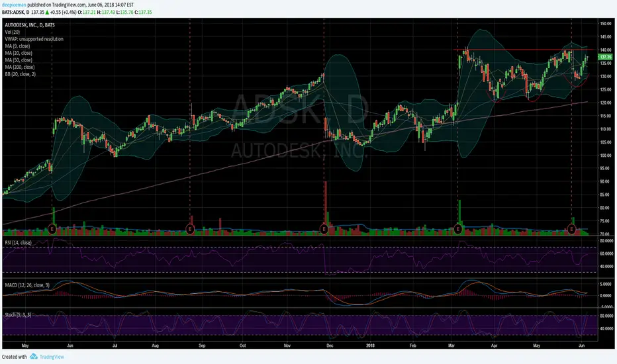The height and width of the screenshot is (364, 617).
Task: Click the Feb label on time axis
Action: [x=413, y=345]
